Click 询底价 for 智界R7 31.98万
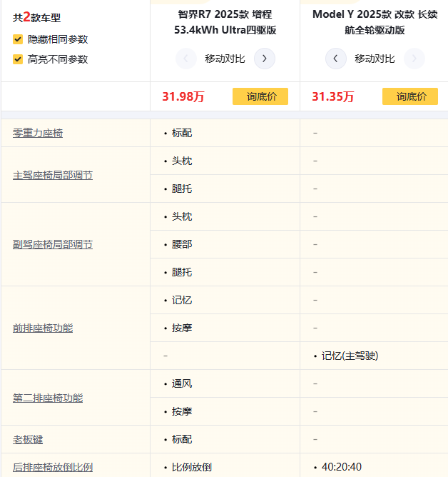Viewport: 448px width, 477px height. (260, 96)
